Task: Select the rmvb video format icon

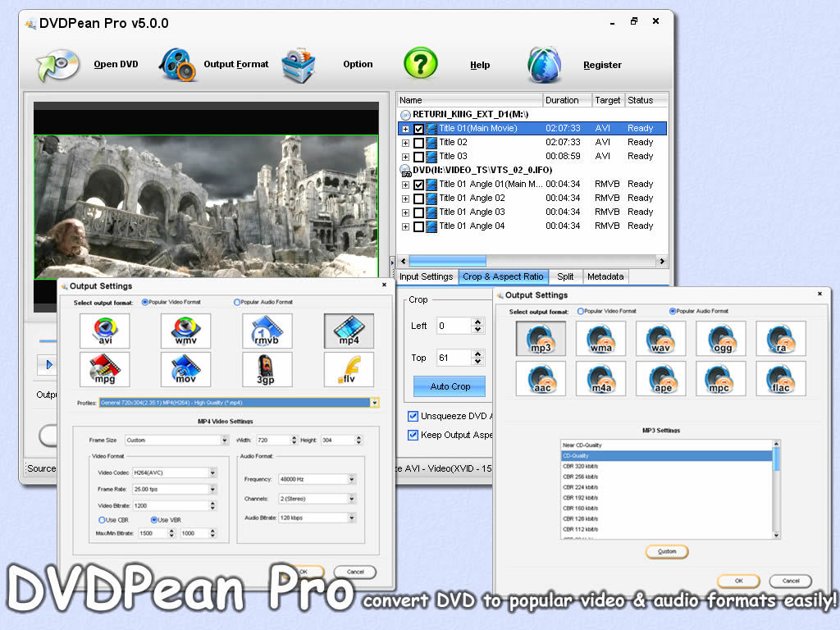Action: [267, 331]
